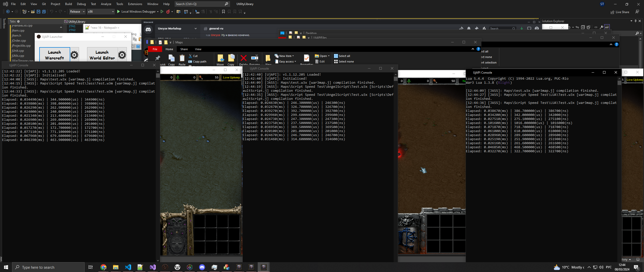The width and height of the screenshot is (644, 272).
Task: Click Cut in the Maps Explorer ribbon
Action: pos(193,56)
